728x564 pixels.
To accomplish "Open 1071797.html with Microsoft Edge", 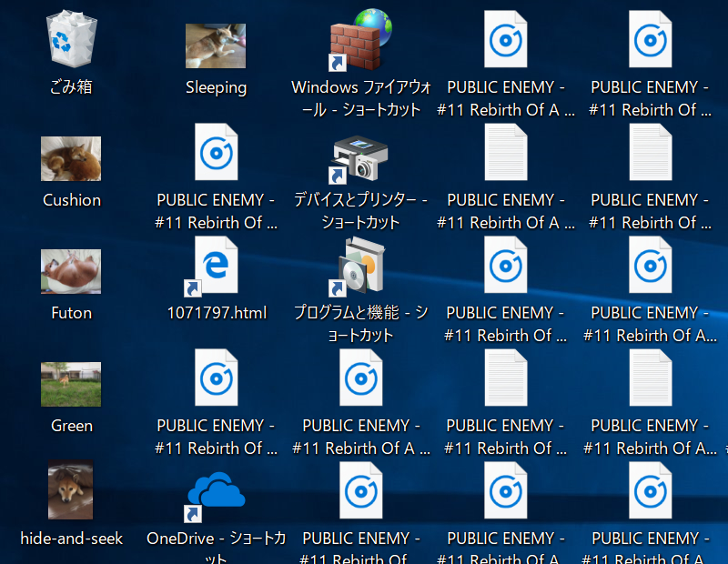I will point(216,267).
